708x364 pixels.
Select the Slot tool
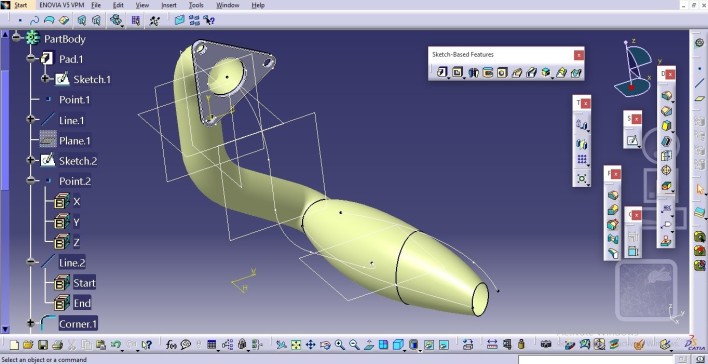click(531, 72)
